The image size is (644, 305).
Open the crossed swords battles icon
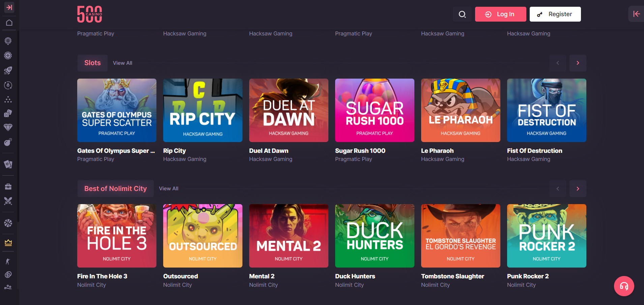pyautogui.click(x=8, y=201)
